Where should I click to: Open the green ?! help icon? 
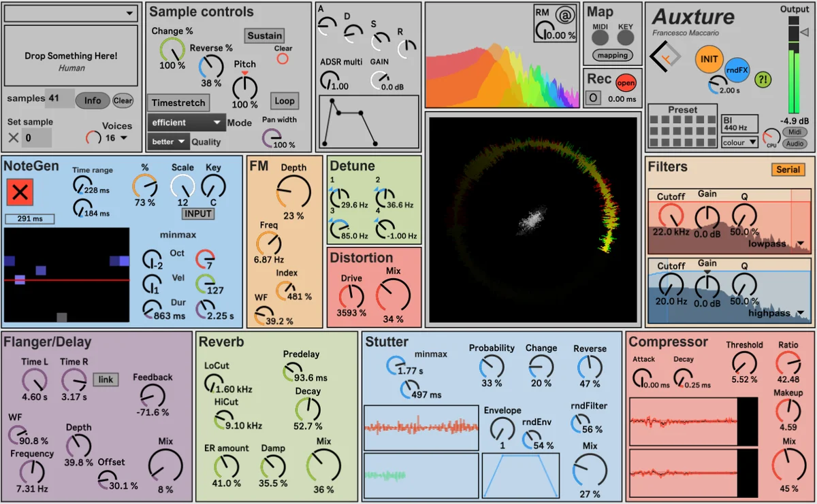pyautogui.click(x=763, y=80)
